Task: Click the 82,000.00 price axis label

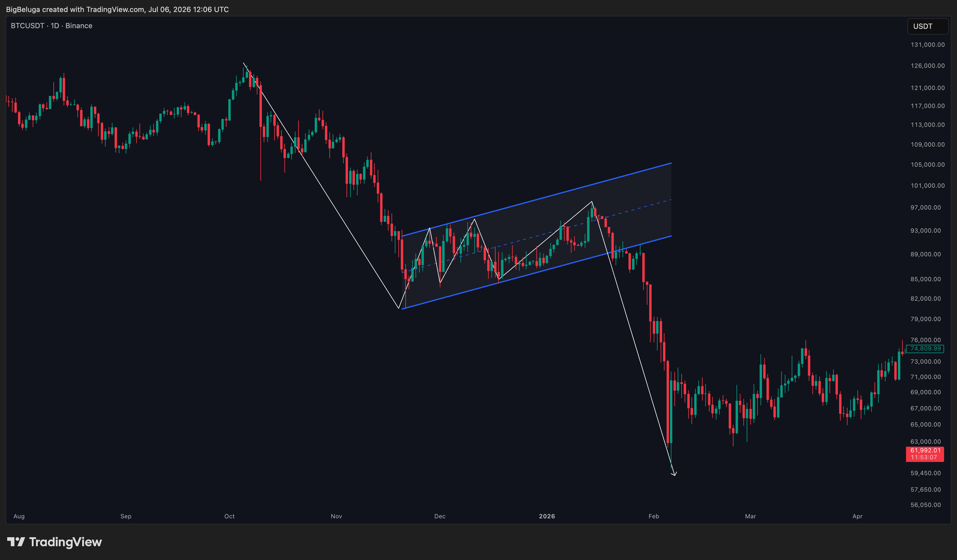Action: click(925, 299)
